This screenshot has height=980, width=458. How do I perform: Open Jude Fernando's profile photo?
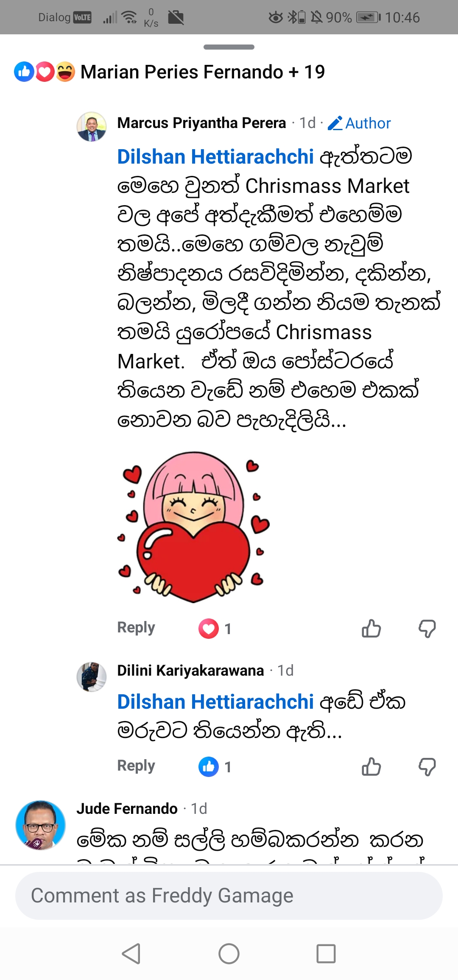point(41,825)
